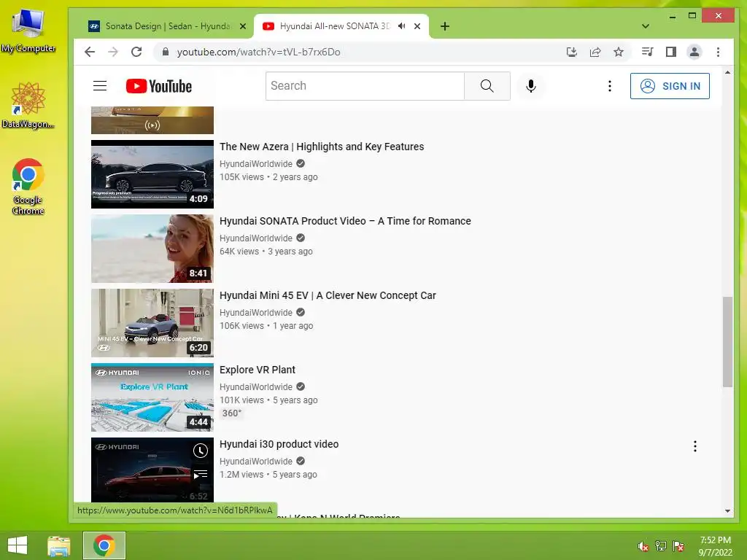
Task: Open the Mini 45 EV video thumbnail
Action: tap(152, 323)
